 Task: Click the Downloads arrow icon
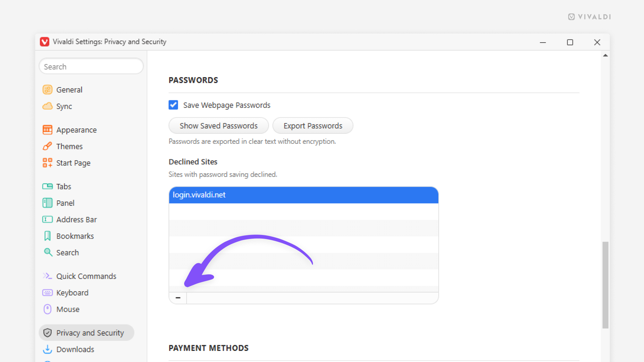pos(47,349)
